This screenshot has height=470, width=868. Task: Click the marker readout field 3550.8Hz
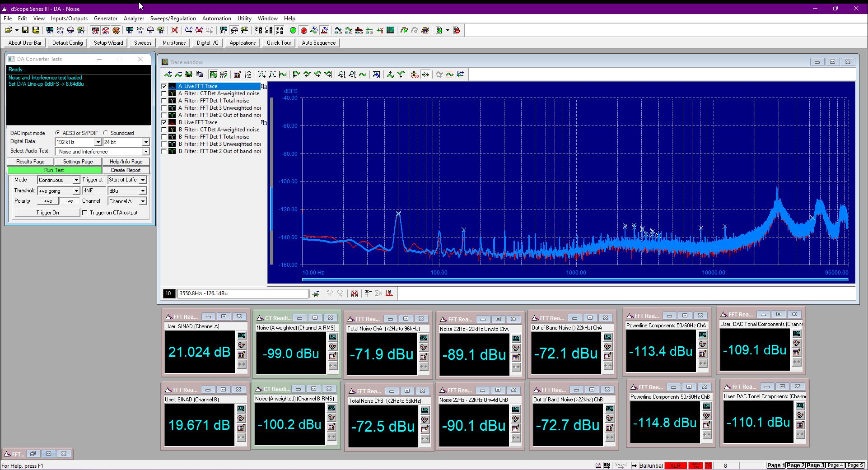tap(243, 293)
